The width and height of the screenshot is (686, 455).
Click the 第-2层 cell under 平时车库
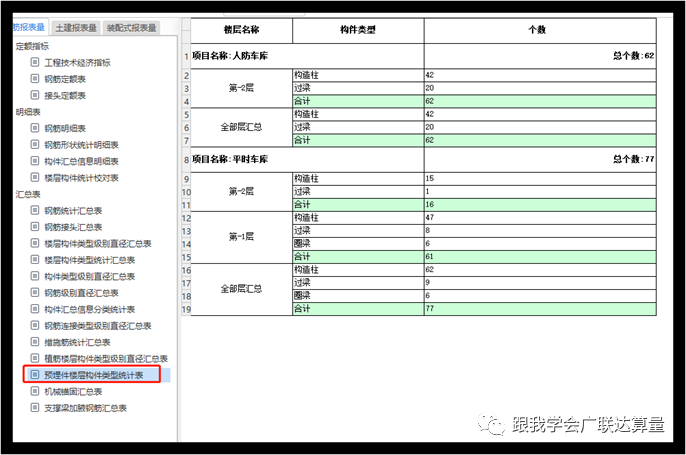[x=242, y=192]
